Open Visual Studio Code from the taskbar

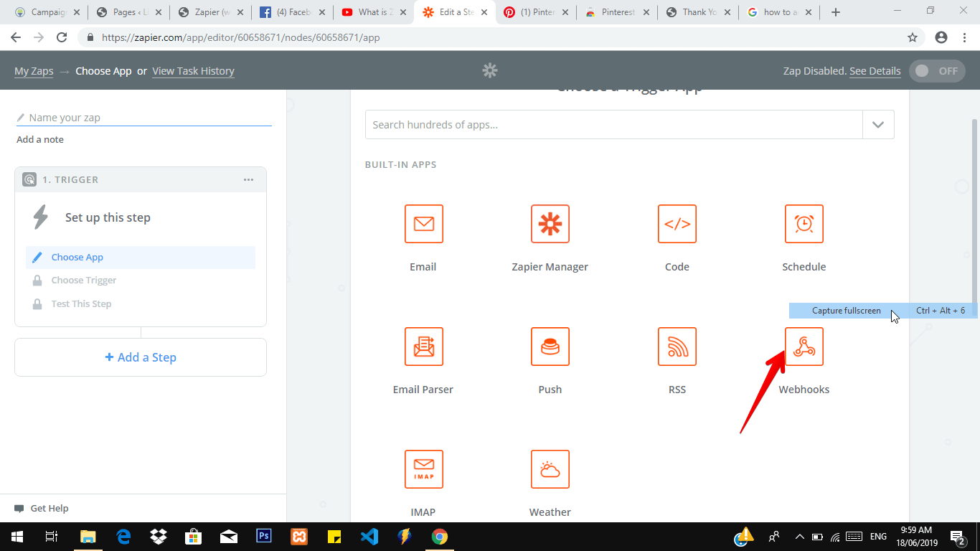(x=369, y=537)
